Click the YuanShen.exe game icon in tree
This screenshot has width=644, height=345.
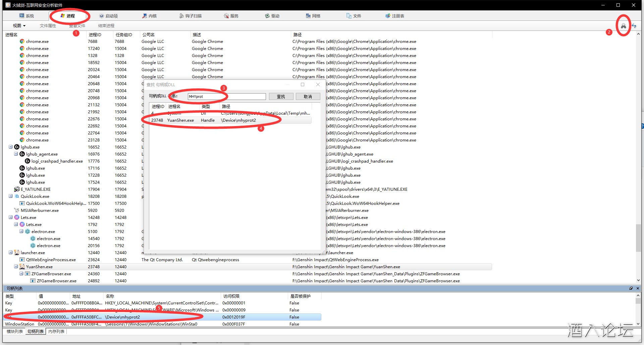coord(22,267)
